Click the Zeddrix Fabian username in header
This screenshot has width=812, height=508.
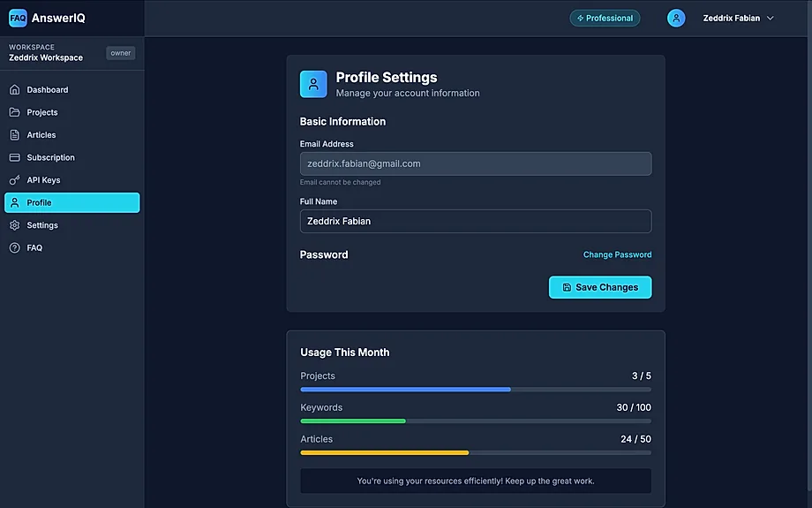pos(731,19)
